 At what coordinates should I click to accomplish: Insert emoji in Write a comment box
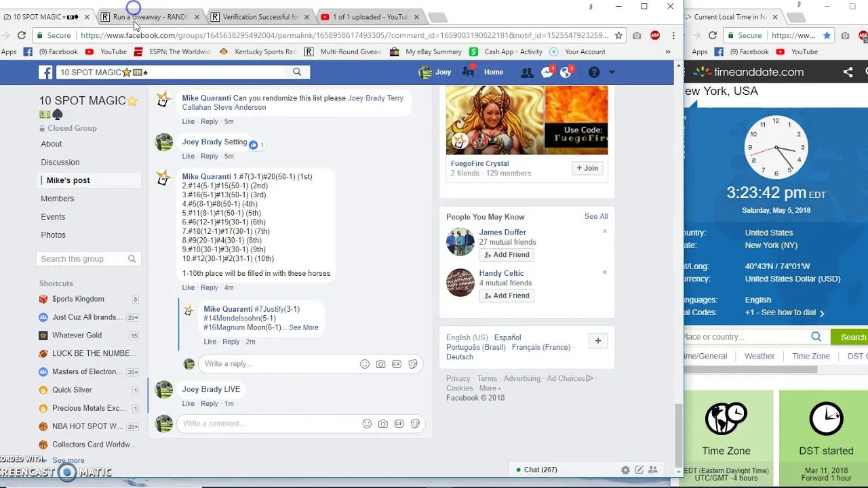click(367, 424)
